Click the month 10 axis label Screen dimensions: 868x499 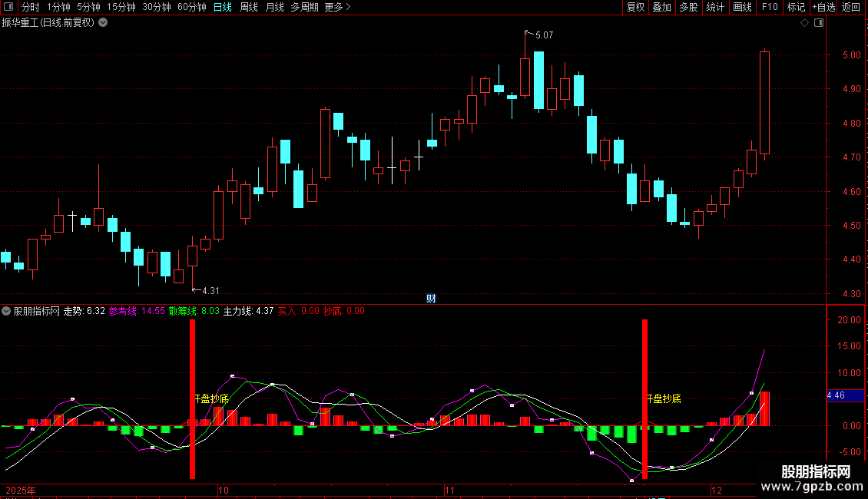coord(223,491)
